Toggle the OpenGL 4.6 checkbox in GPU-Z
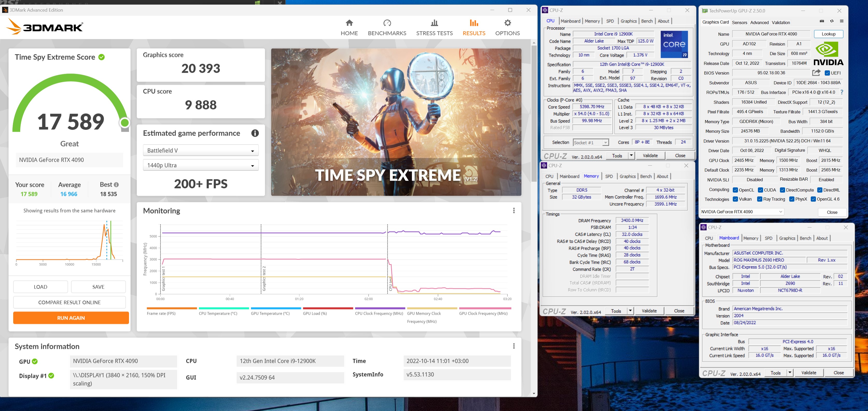Screen dimensions: 868x411 [x=813, y=199]
